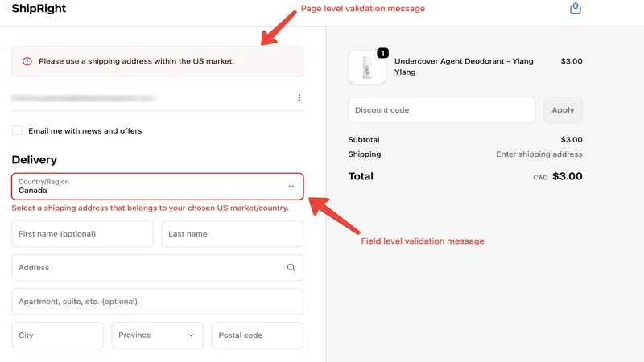Click the three-dot email options menu

(x=299, y=97)
